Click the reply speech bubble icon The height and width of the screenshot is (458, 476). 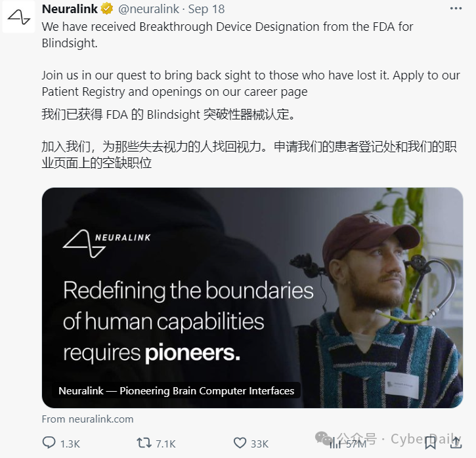(49, 442)
